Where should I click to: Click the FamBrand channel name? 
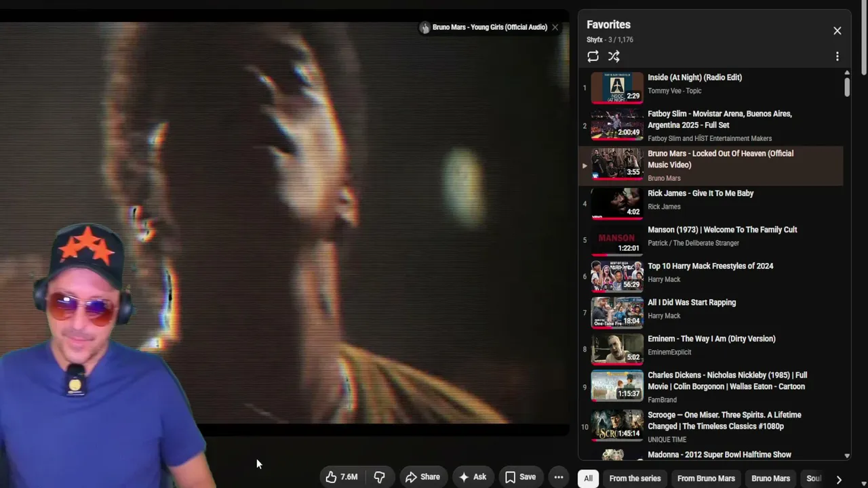662,400
